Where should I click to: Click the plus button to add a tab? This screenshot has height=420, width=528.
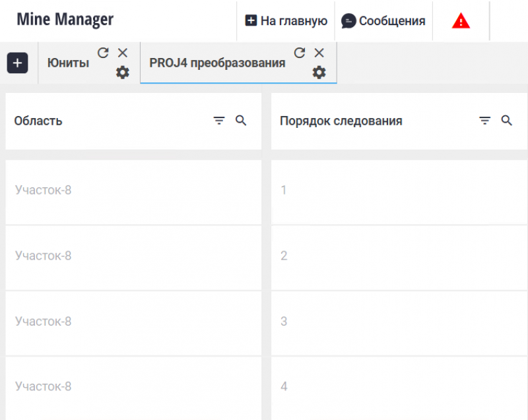17,63
